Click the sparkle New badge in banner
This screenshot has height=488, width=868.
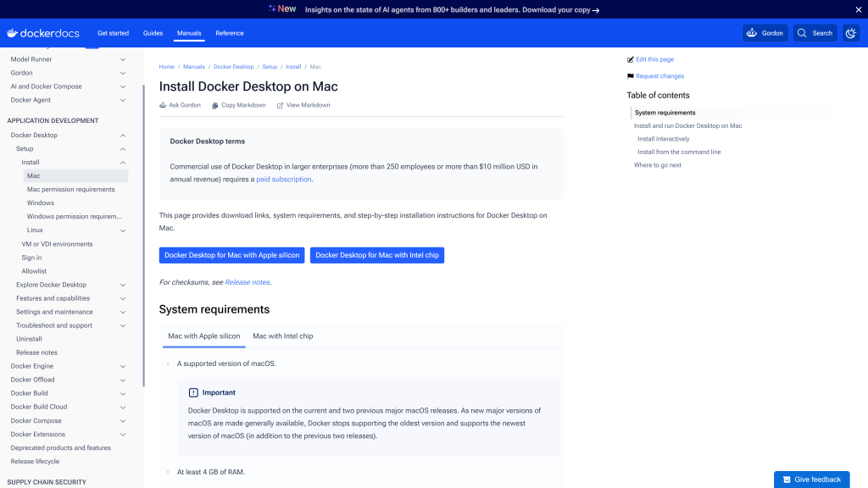click(x=282, y=8)
